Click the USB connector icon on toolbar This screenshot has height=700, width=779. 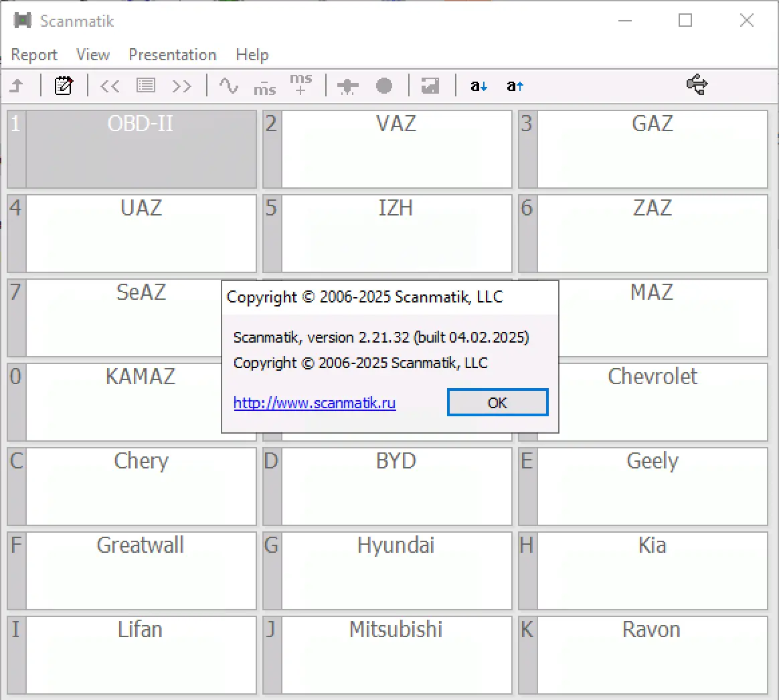click(x=697, y=86)
